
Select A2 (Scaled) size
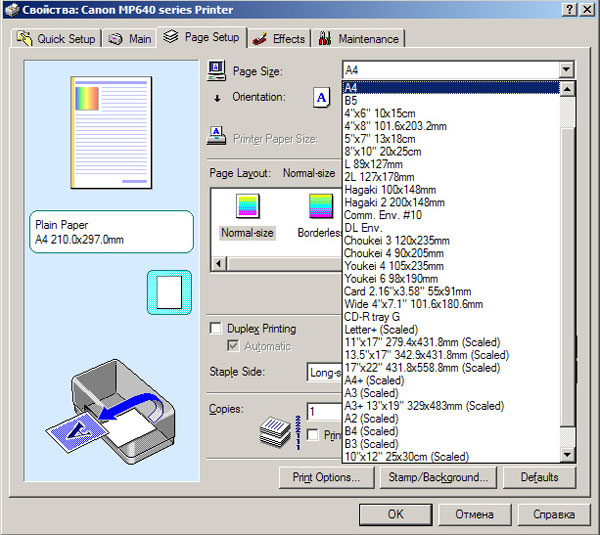pyautogui.click(x=451, y=418)
